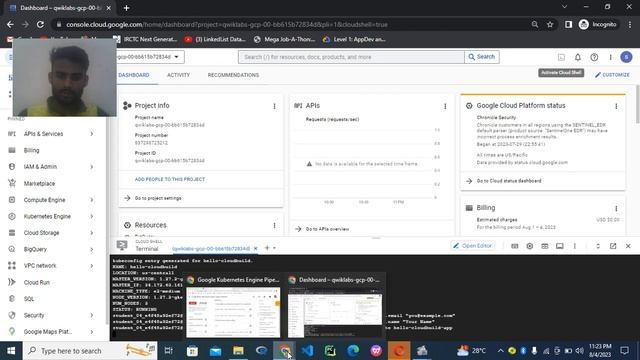
Task: Open a new browser tab
Action: coord(127,8)
